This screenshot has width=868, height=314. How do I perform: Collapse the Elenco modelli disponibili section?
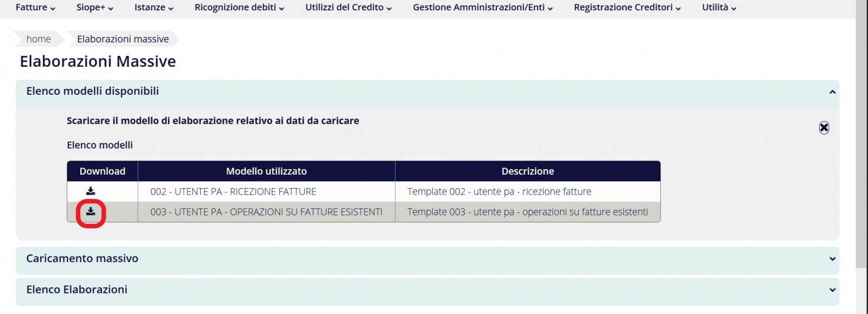[x=832, y=92]
